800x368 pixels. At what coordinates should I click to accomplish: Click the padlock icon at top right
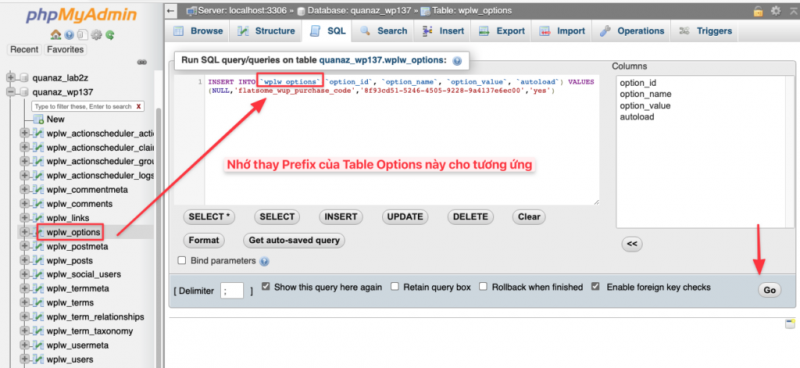click(759, 10)
